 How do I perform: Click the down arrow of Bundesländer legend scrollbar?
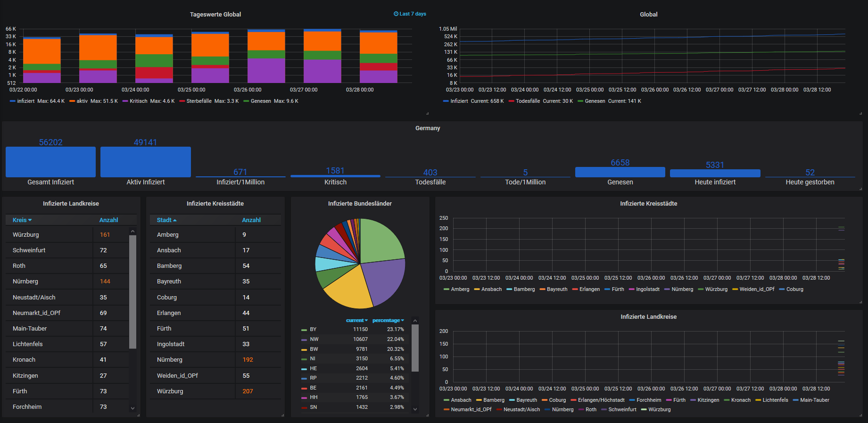tap(415, 409)
